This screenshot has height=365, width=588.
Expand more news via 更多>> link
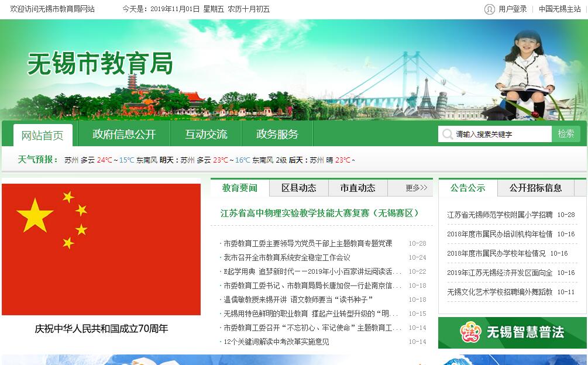click(416, 188)
